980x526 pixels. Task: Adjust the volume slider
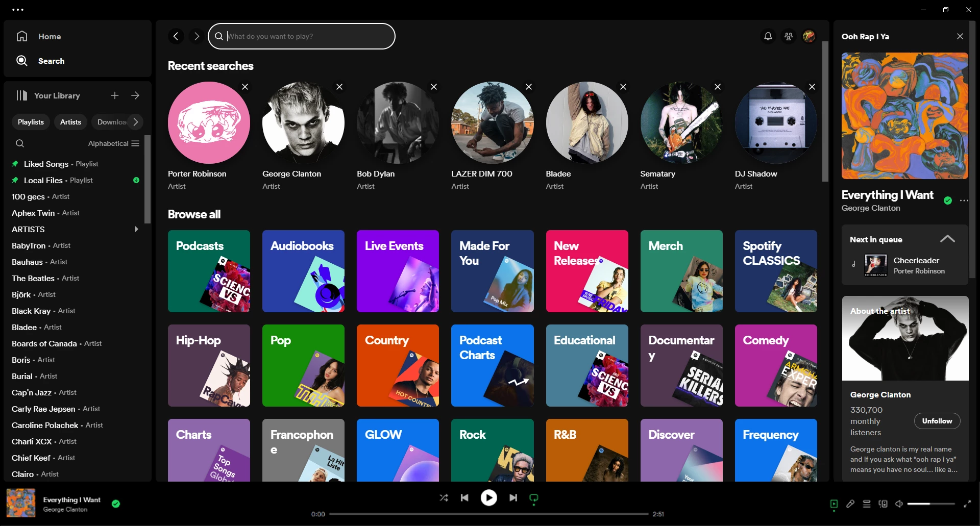click(930, 504)
